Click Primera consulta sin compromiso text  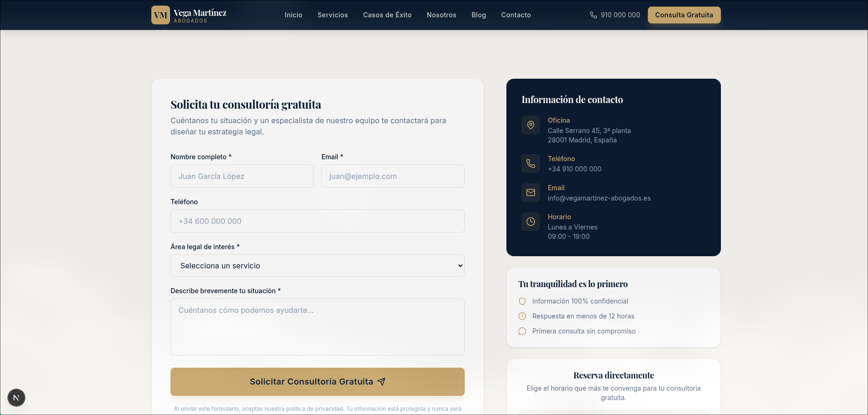584,331
